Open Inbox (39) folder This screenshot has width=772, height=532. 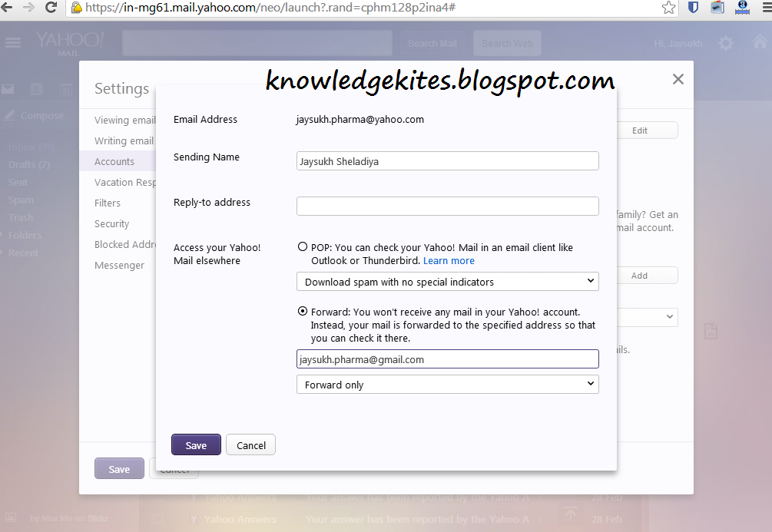tap(31, 147)
